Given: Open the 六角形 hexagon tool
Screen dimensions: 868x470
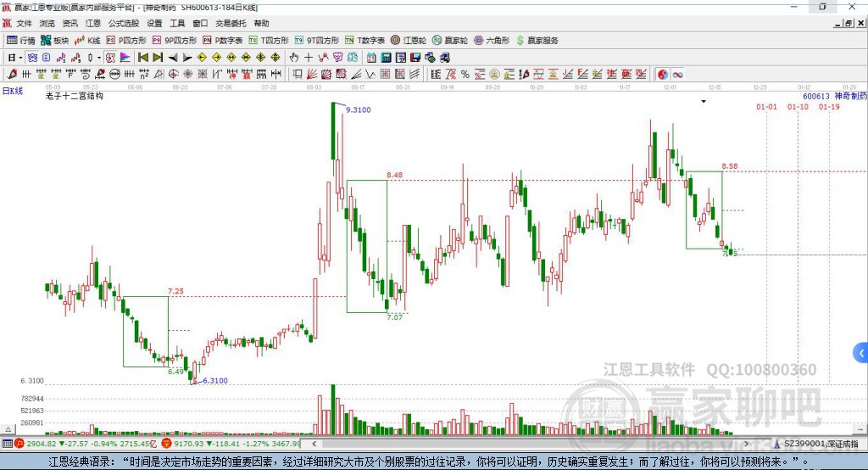Looking at the screenshot, I should [492, 41].
